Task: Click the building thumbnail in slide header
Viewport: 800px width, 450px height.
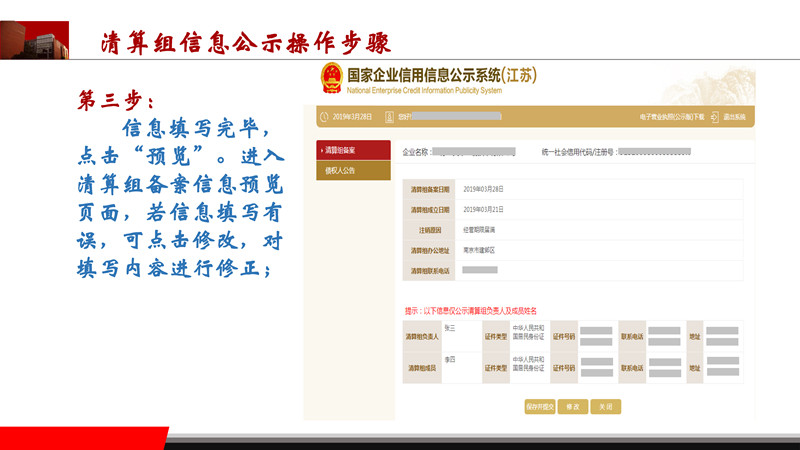Action: (x=34, y=40)
